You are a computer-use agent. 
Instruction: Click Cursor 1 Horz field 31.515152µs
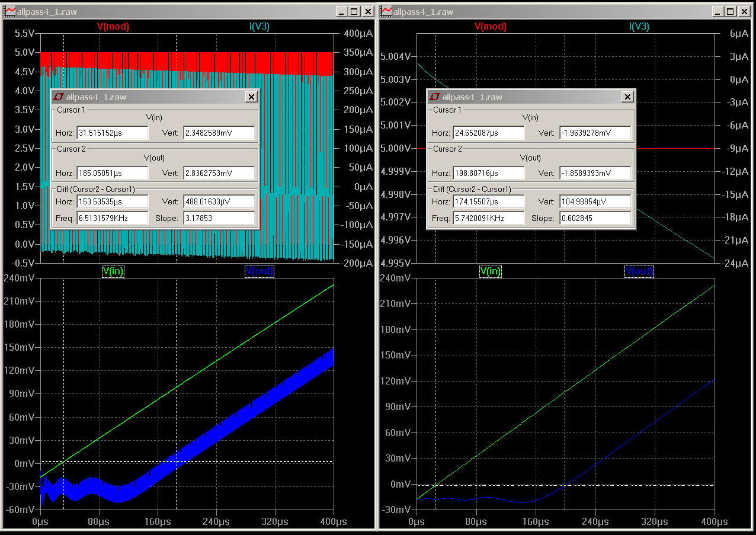point(113,133)
